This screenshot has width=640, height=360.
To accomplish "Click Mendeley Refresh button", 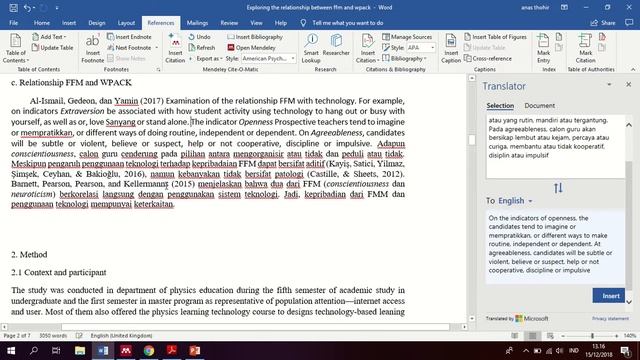I will tap(202, 48).
